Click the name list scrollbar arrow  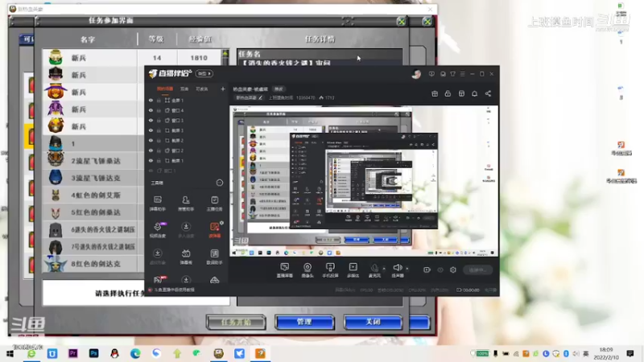click(225, 54)
